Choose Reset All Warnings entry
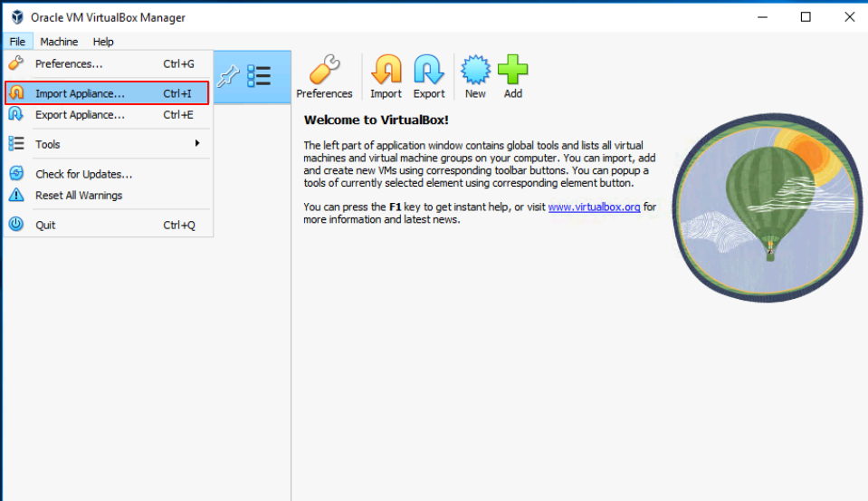868x501 pixels. coord(79,196)
